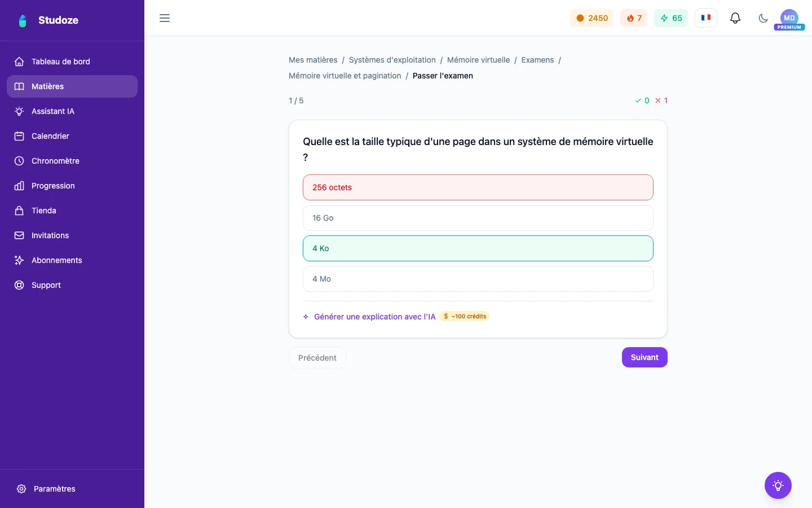Open the hamburger sidebar menu
812x508 pixels.
165,18
